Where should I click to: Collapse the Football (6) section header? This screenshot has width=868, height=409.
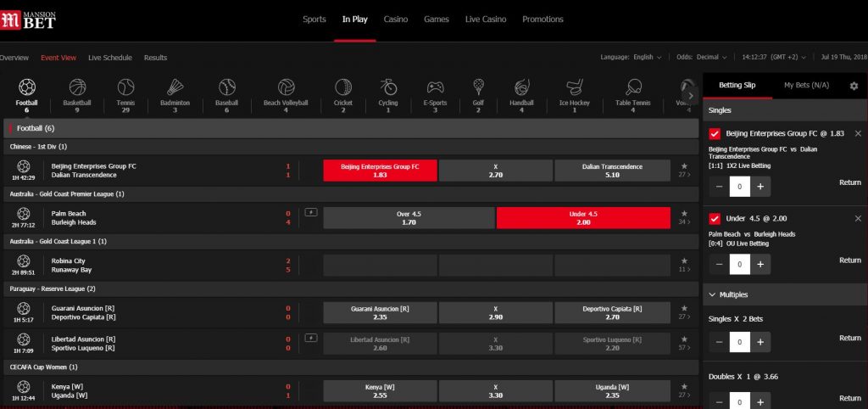pyautogui.click(x=351, y=128)
